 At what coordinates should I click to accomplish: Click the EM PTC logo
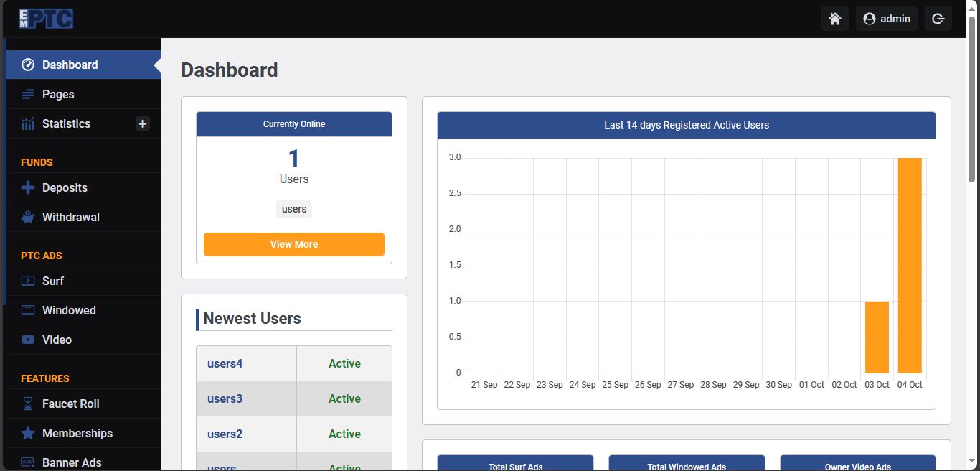click(x=46, y=19)
